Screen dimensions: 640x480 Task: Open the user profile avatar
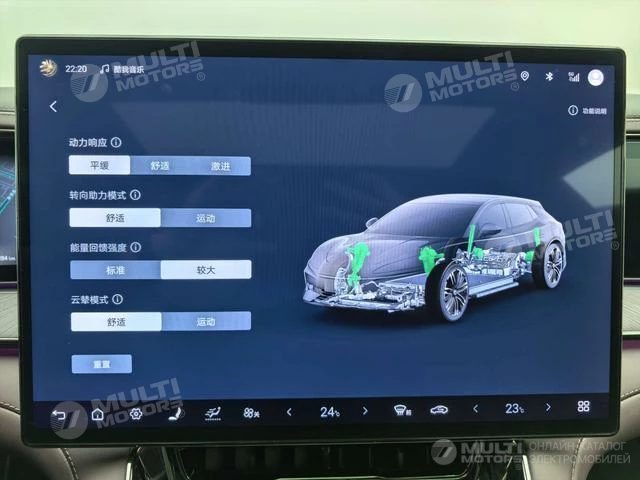pyautogui.click(x=595, y=77)
